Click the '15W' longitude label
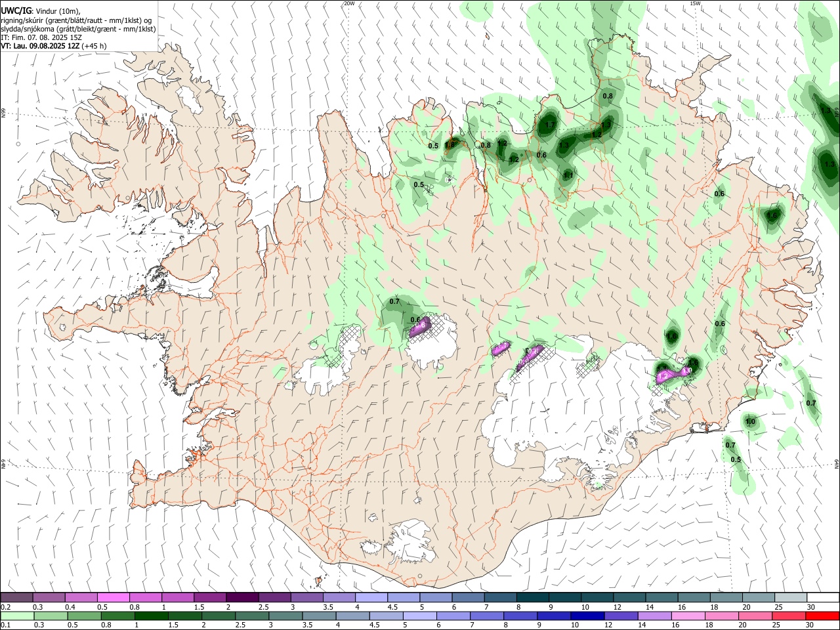Image resolution: width=840 pixels, height=630 pixels. (696, 3)
